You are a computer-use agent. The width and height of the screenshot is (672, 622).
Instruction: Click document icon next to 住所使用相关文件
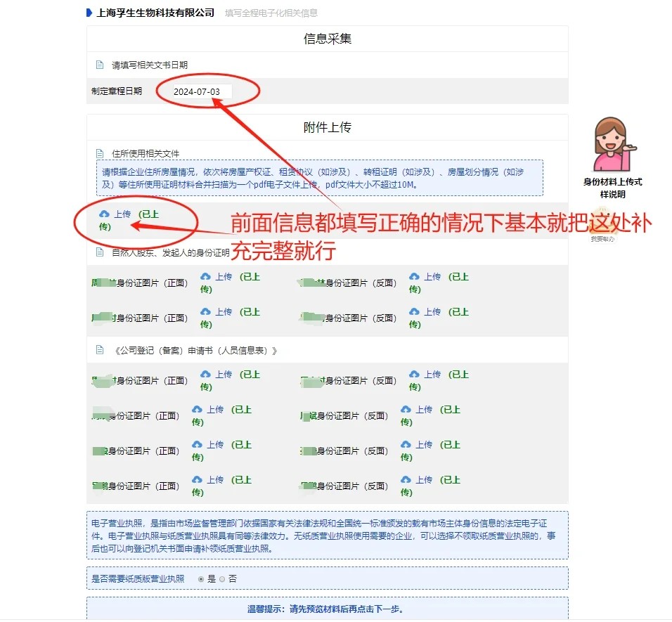coord(98,153)
